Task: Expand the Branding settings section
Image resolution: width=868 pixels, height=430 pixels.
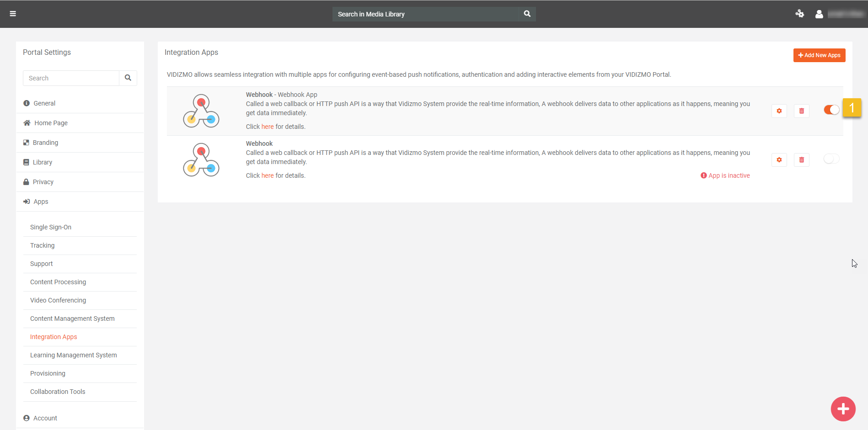Action: coord(45,143)
